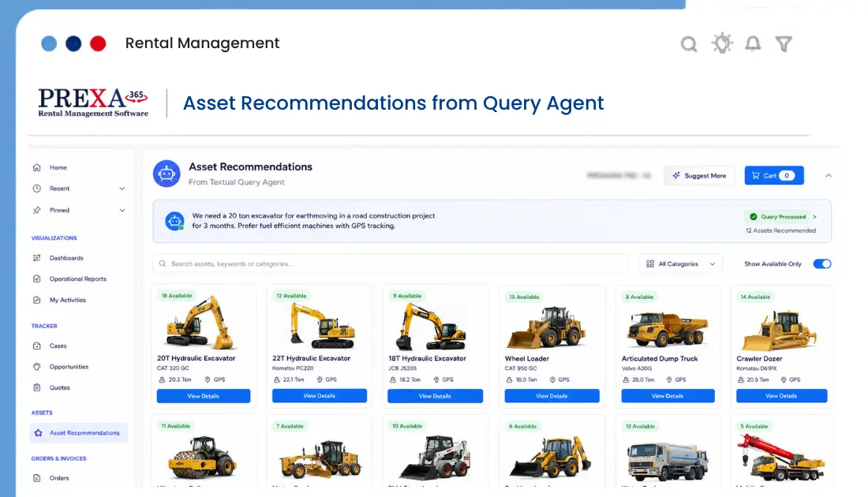Click the My Activities icon
868x497 pixels.
(36, 300)
